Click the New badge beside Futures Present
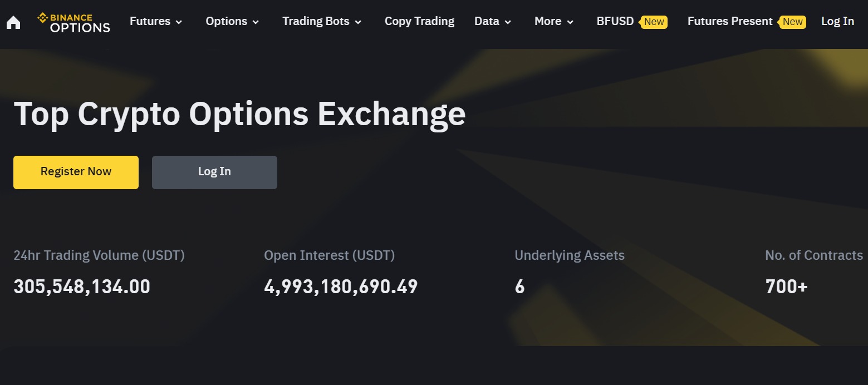Viewport: 868px width, 385px height. click(792, 22)
